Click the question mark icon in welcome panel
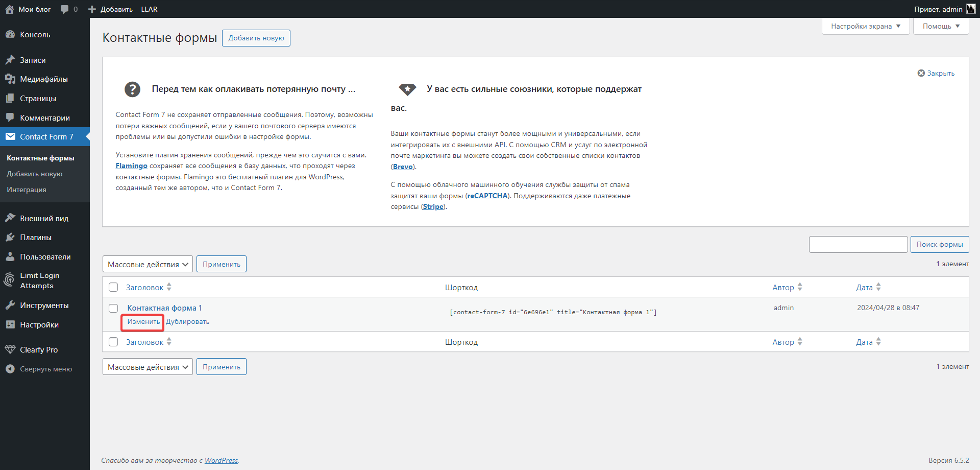Screen dimensions: 980x470 click(x=132, y=89)
